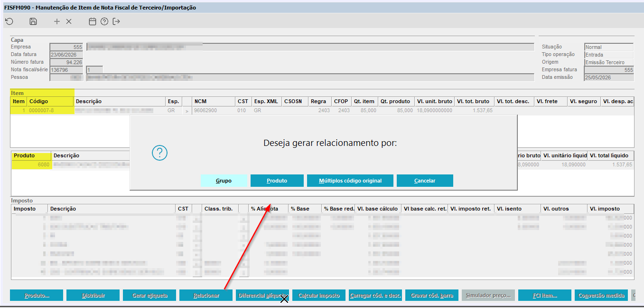Click the Vl. tot. bruto column header

coord(474,101)
